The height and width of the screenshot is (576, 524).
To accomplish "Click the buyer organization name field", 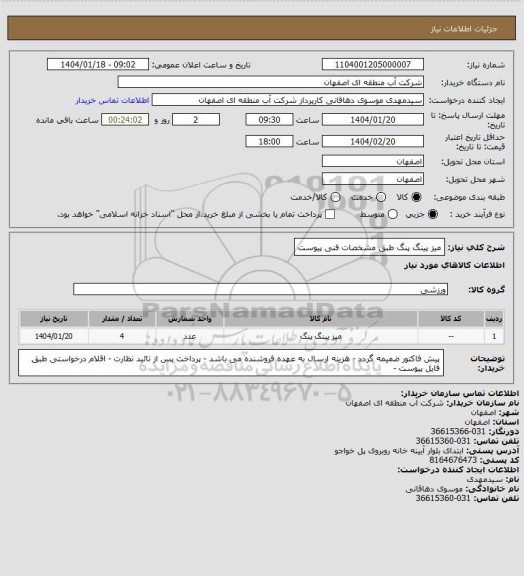I will (270, 82).
